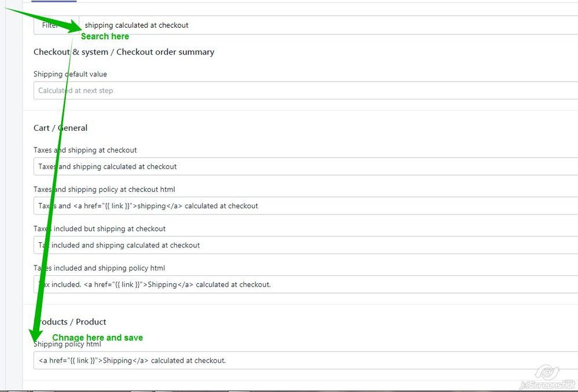Click the 'Chnage here and save' annotation

point(97,338)
